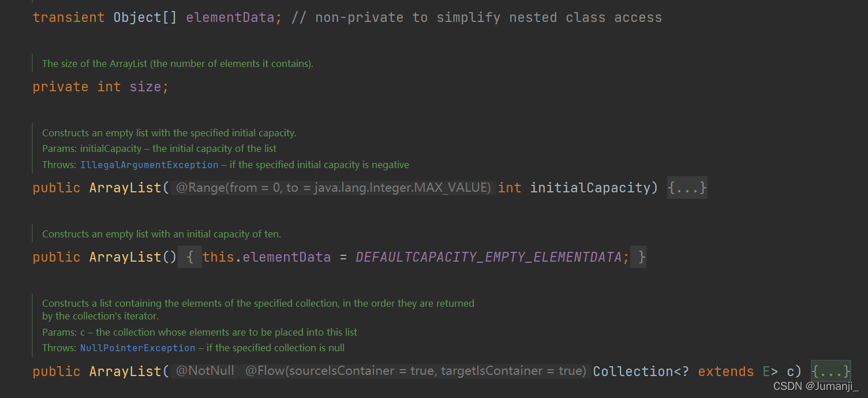Image resolution: width=868 pixels, height=398 pixels.
Task: Click the 'size' field name
Action: (x=145, y=87)
